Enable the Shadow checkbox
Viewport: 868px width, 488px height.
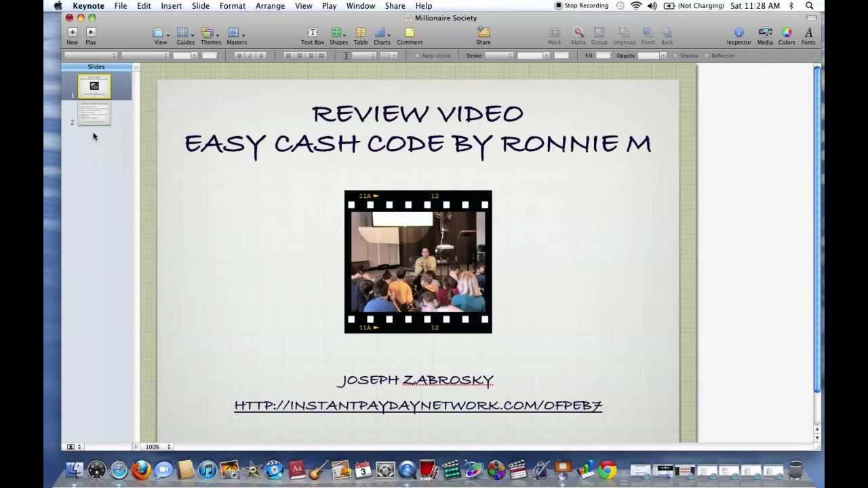[x=675, y=56]
